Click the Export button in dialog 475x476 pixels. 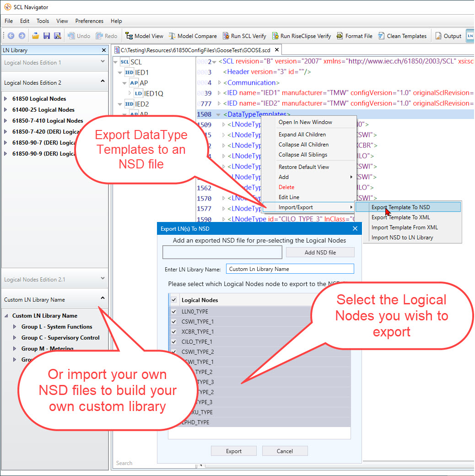pos(233,451)
